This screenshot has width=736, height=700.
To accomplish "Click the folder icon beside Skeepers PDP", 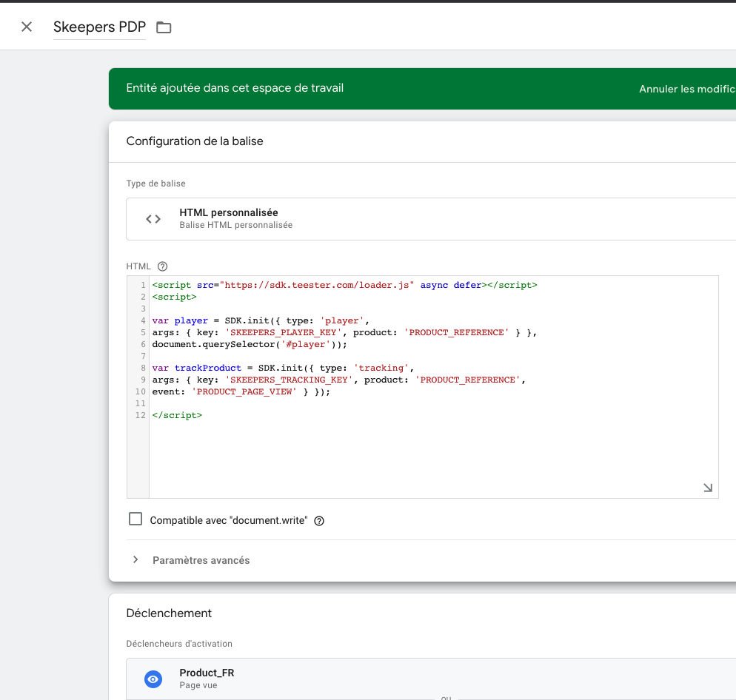I will 164,27.
